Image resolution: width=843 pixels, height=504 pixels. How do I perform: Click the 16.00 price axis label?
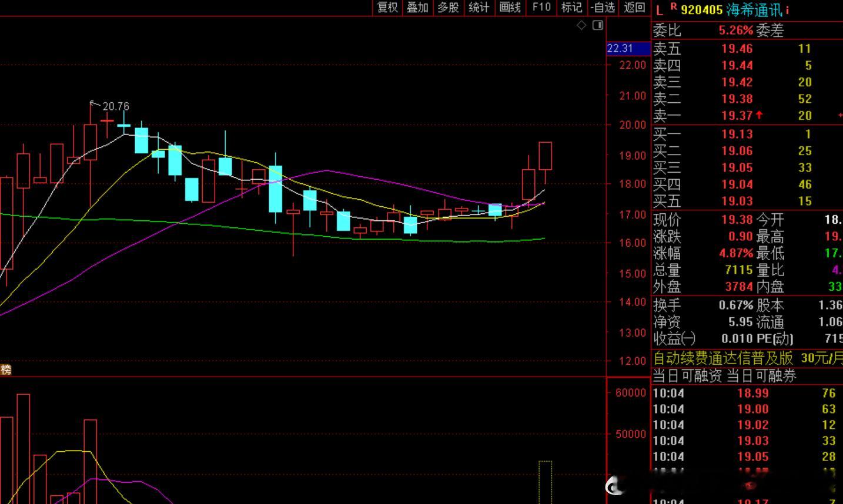coord(633,243)
